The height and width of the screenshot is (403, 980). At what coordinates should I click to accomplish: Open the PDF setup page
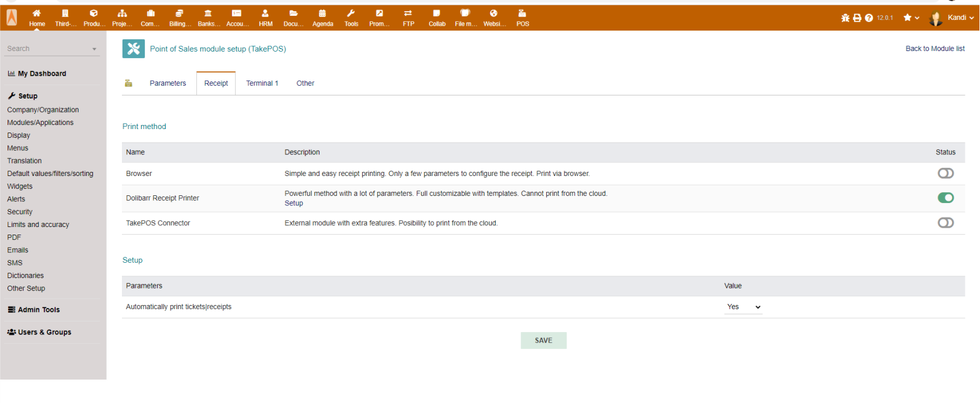[14, 238]
